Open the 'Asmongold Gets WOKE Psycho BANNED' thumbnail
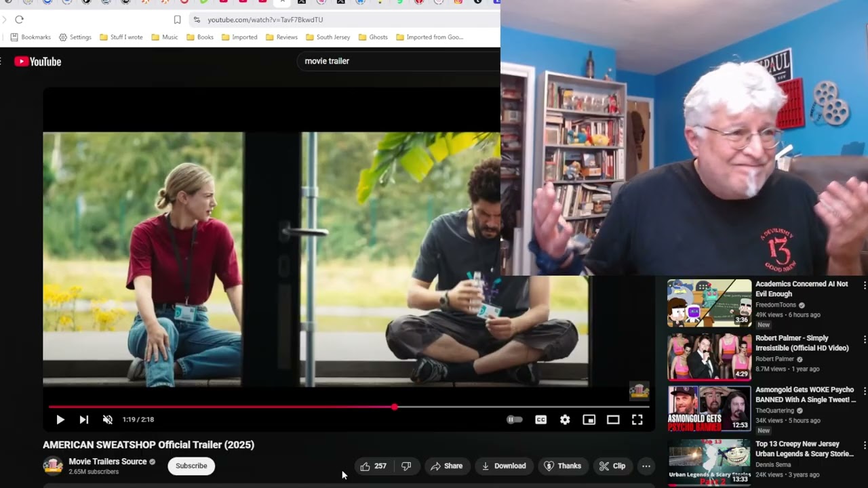The width and height of the screenshot is (868, 488). coord(709,409)
